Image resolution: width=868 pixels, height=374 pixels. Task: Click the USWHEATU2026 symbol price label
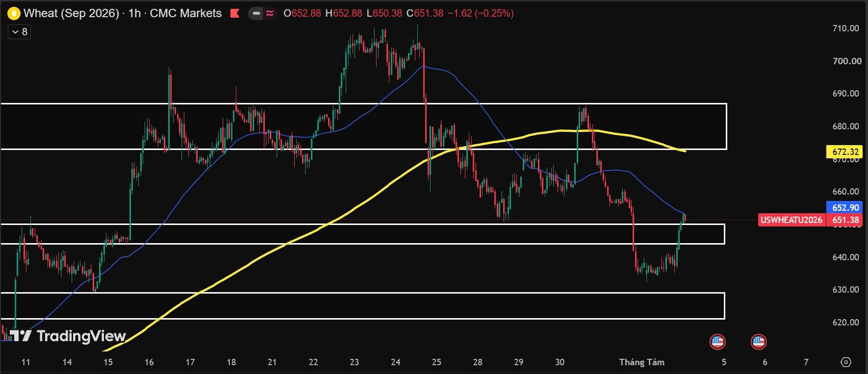click(791, 220)
